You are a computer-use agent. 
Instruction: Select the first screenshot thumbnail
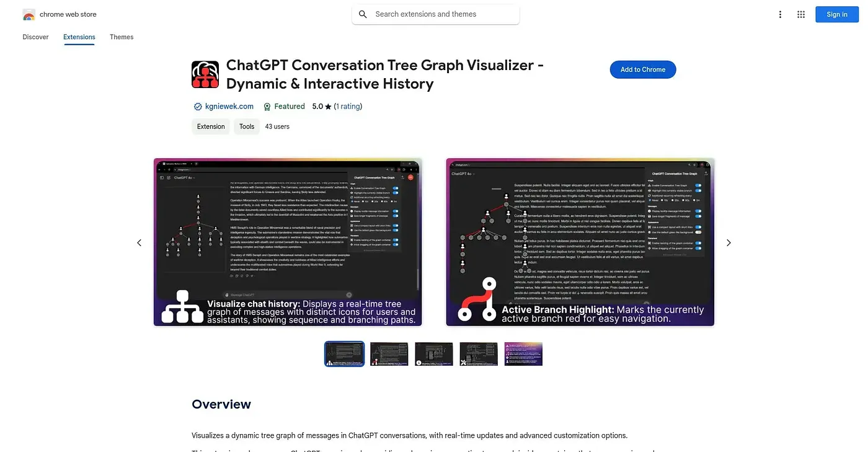[x=345, y=354]
